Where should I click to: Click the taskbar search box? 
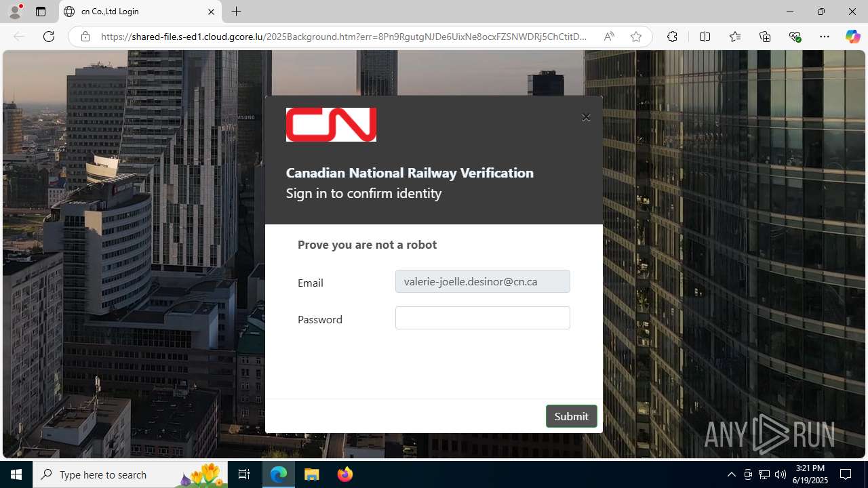pyautogui.click(x=130, y=474)
